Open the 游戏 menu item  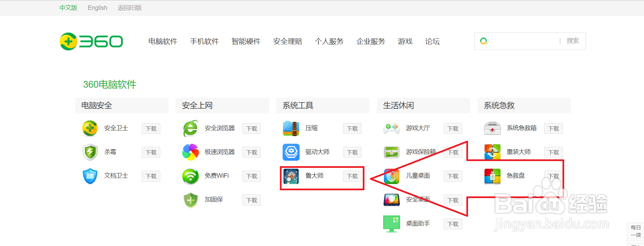[x=405, y=41]
